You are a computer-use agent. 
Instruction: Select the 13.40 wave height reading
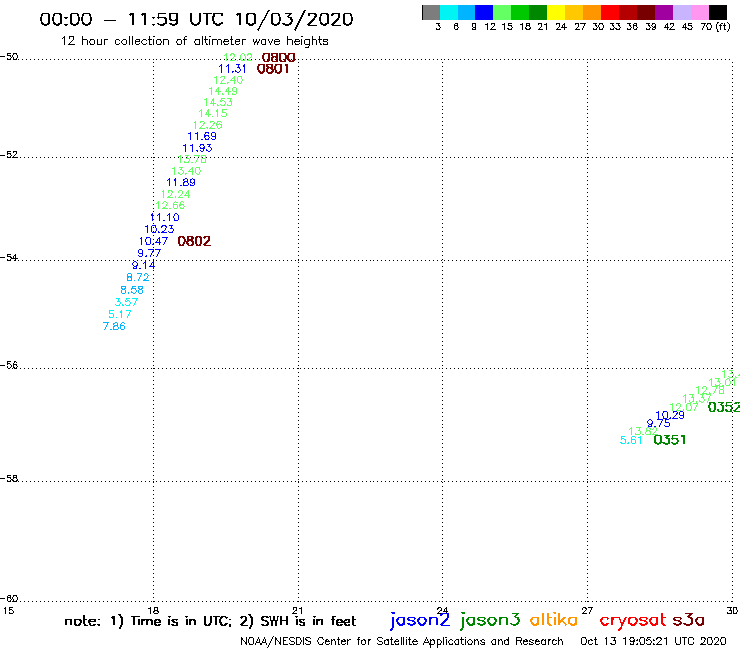point(186,171)
